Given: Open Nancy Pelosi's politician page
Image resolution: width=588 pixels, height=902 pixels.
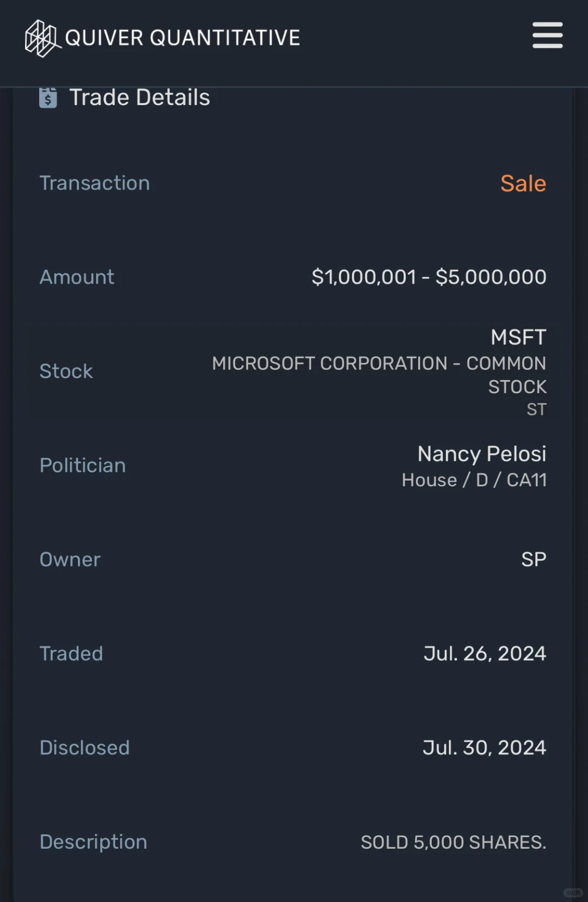Looking at the screenshot, I should point(482,454).
